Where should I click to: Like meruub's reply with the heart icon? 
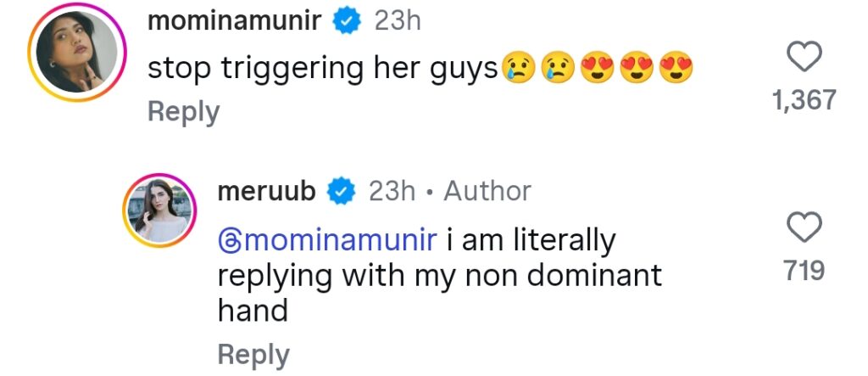pyautogui.click(x=804, y=228)
